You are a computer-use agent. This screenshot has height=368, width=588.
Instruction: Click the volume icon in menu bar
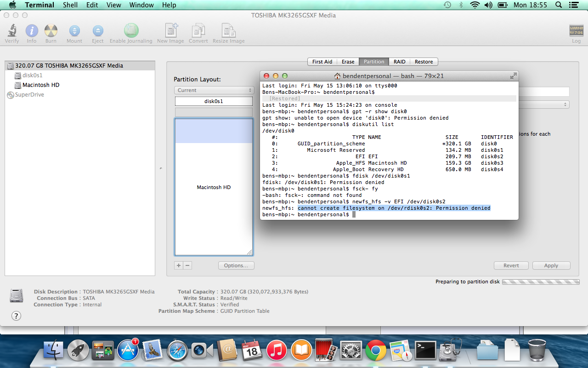[488, 5]
